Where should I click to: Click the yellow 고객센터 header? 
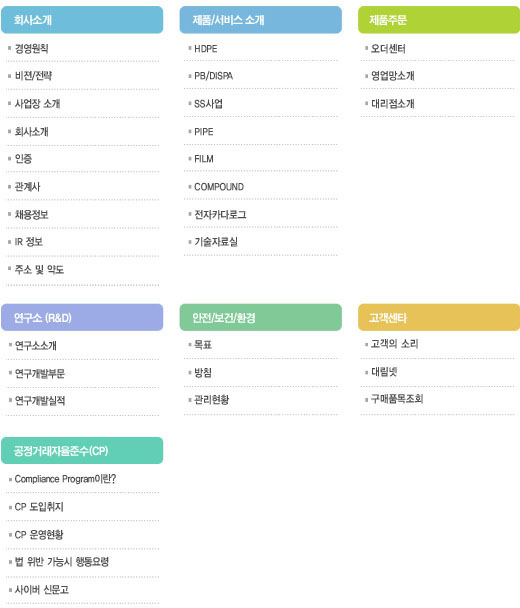pyautogui.click(x=439, y=318)
